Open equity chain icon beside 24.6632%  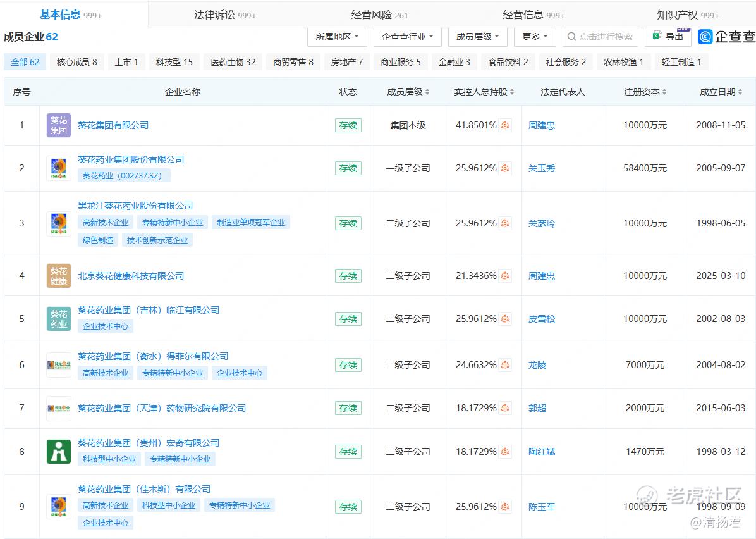[x=505, y=365]
